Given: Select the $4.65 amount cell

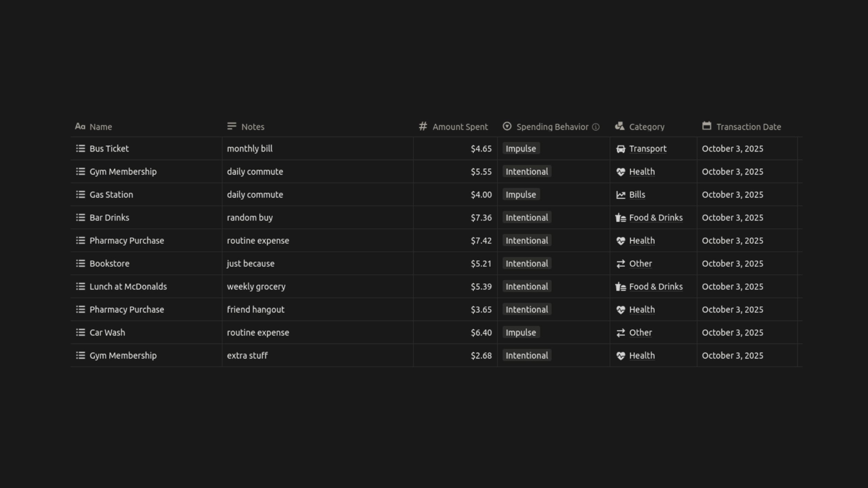Looking at the screenshot, I should coord(455,148).
